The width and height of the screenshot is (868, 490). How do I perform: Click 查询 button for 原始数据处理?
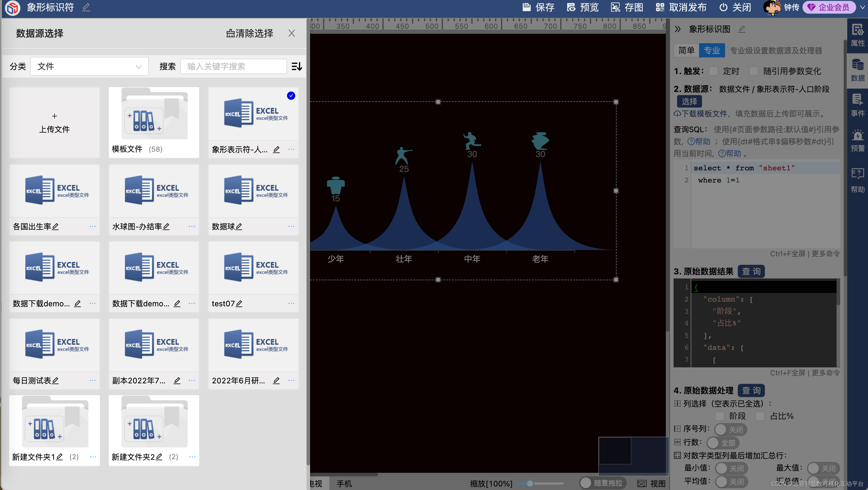pyautogui.click(x=751, y=391)
